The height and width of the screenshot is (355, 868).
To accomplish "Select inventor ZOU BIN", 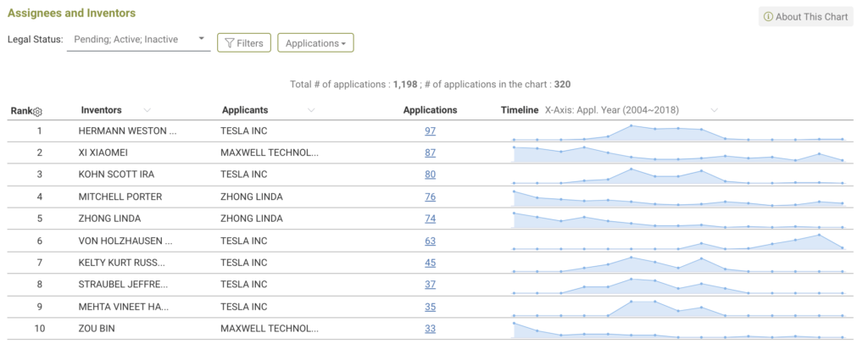I will (x=97, y=329).
